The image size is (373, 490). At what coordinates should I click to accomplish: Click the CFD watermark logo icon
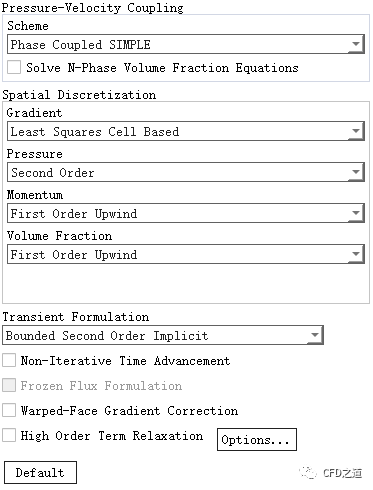(x=308, y=472)
